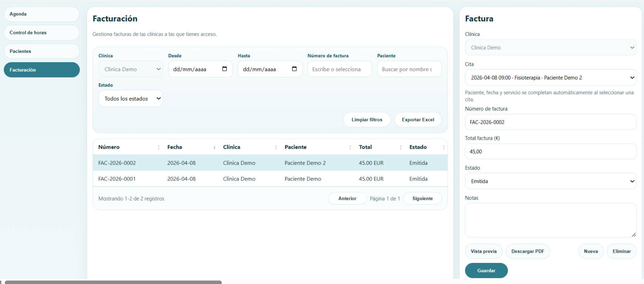
Task: Focus the Hasta date field
Action: point(270,69)
